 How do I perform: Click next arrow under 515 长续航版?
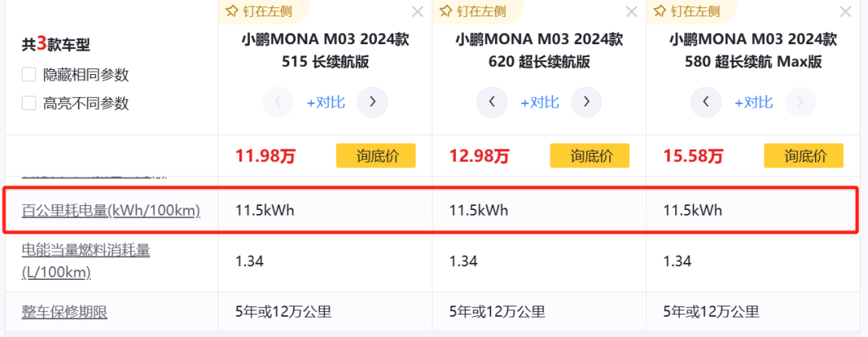[373, 102]
